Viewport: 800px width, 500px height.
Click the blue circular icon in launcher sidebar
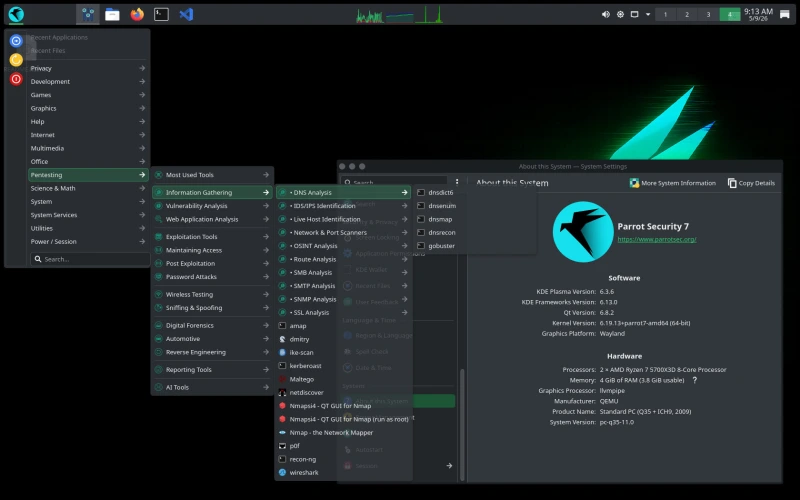point(16,40)
